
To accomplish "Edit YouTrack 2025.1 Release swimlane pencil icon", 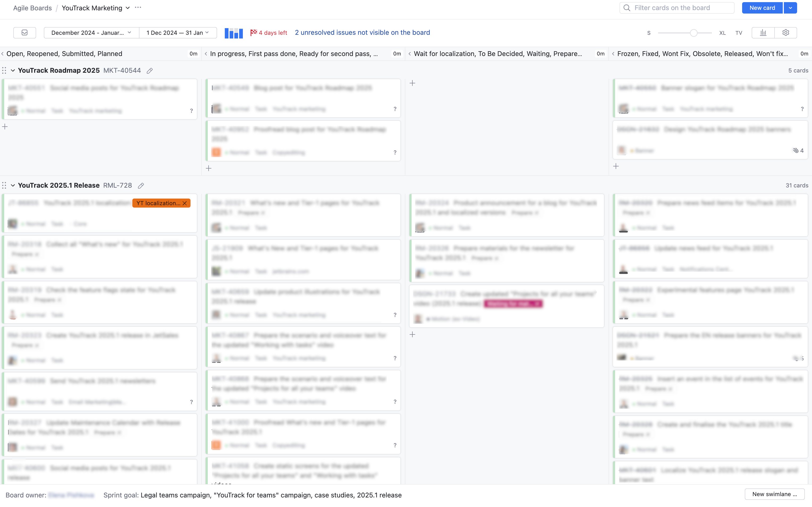I will click(x=141, y=186).
